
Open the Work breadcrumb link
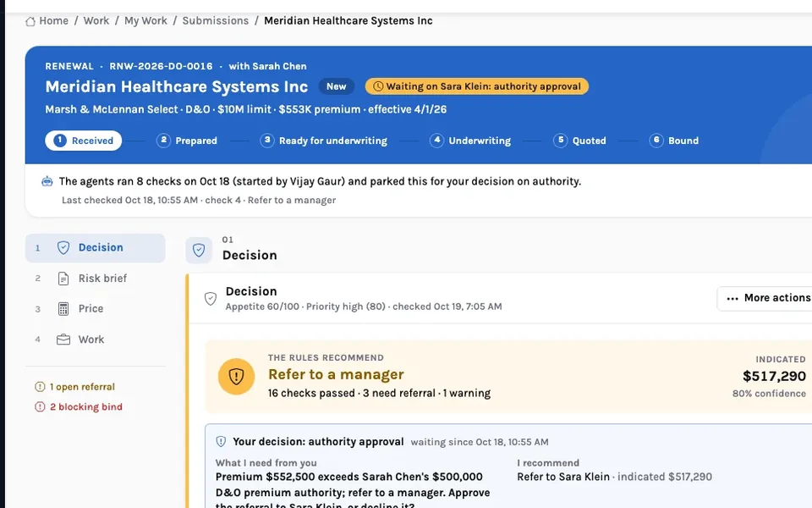[96, 20]
